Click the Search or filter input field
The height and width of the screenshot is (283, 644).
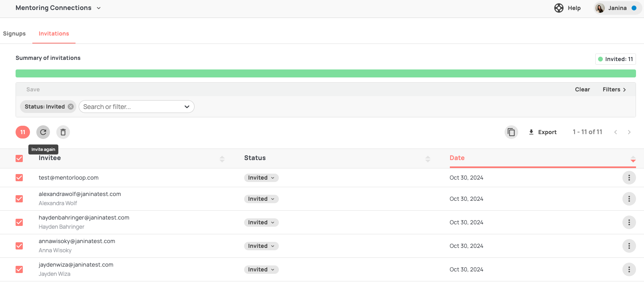coord(132,107)
